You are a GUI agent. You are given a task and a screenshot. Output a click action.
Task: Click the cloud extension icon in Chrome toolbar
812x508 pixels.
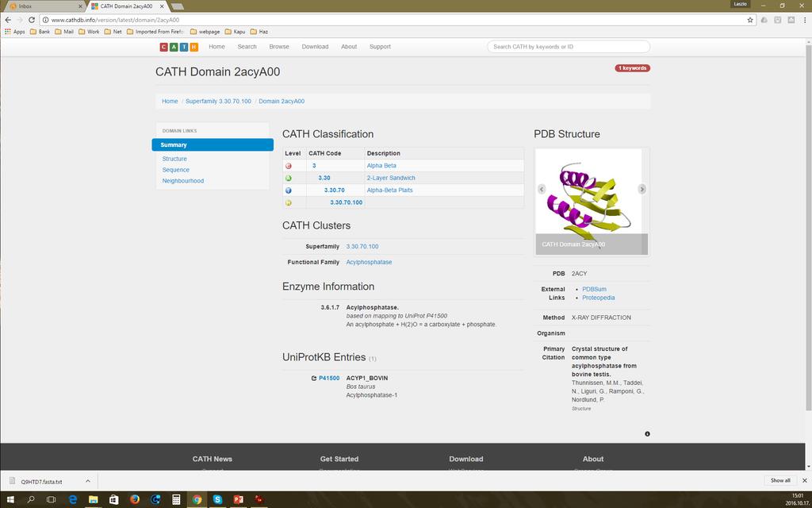click(764, 20)
